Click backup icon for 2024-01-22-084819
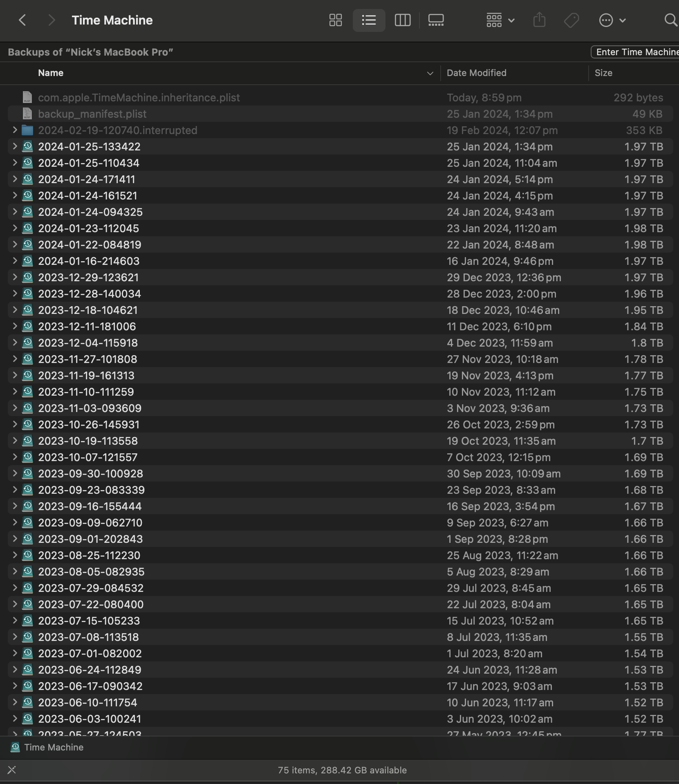Image resolution: width=679 pixels, height=784 pixels. coord(27,244)
